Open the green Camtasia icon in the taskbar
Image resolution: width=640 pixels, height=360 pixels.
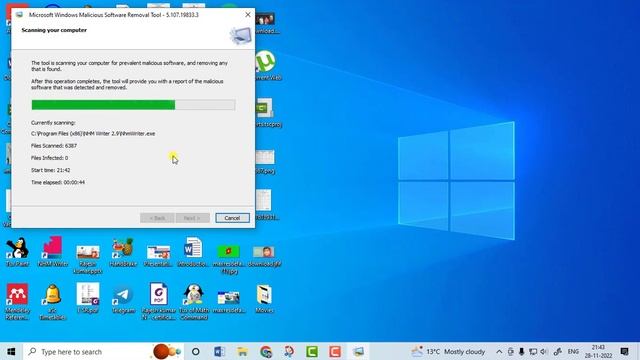click(312, 351)
